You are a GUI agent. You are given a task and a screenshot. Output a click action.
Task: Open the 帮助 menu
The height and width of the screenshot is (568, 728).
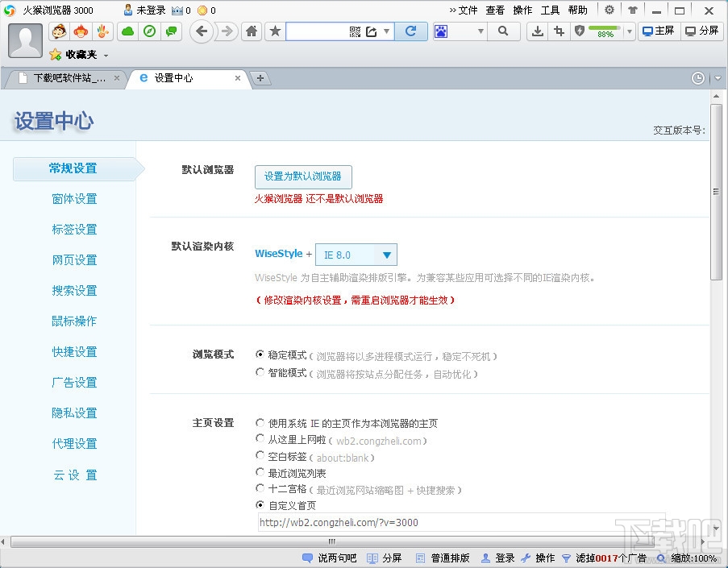pos(577,10)
